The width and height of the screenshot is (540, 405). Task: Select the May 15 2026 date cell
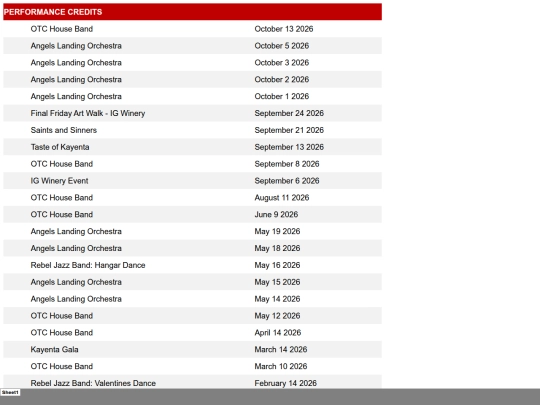click(277, 282)
